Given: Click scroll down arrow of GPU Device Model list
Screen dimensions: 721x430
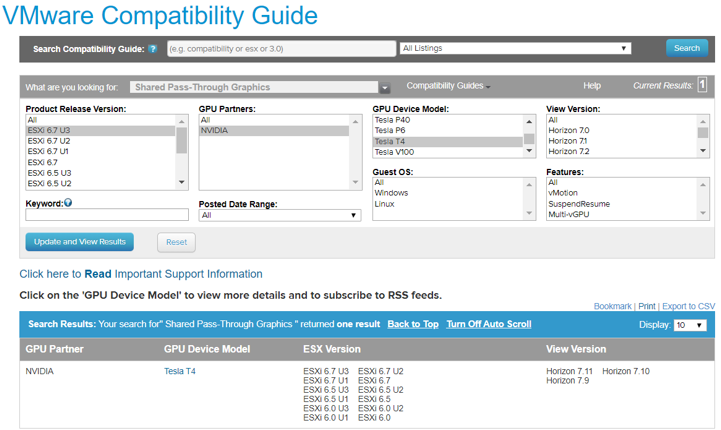Looking at the screenshot, I should tap(529, 151).
